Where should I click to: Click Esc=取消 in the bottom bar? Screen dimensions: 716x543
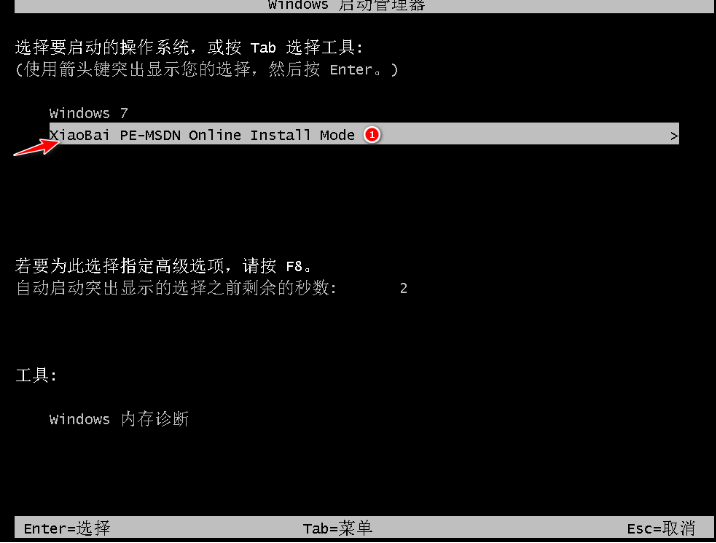pyautogui.click(x=661, y=528)
